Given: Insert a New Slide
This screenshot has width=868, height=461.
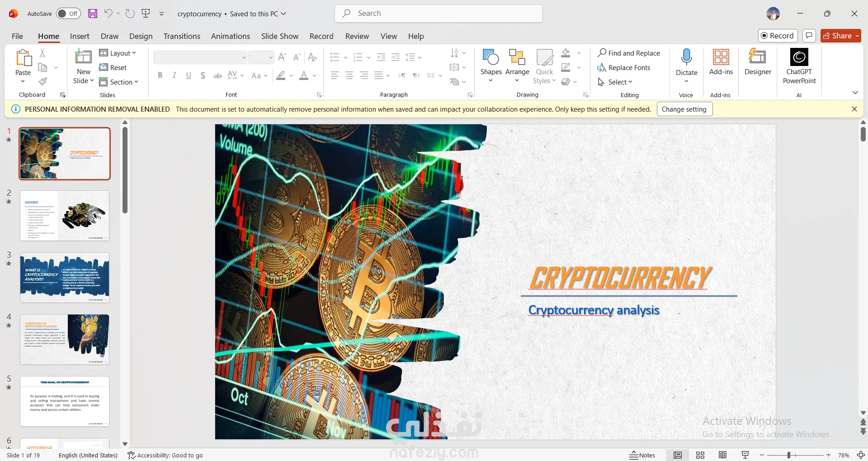Looking at the screenshot, I should pos(83,66).
